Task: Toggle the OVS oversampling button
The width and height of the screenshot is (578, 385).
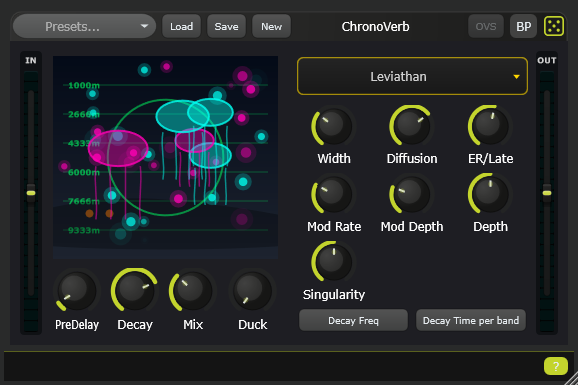Action: pos(486,26)
